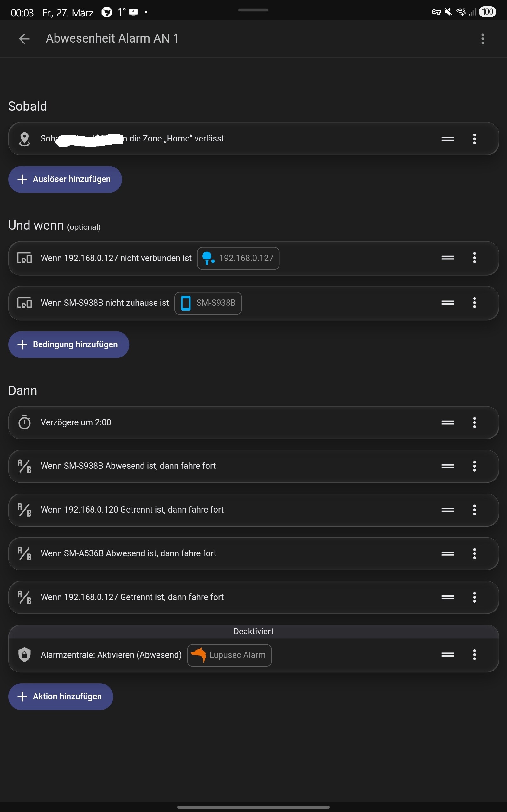Open options for the deactivated Alarmzentrale action
This screenshot has width=507, height=812.
tap(474, 655)
